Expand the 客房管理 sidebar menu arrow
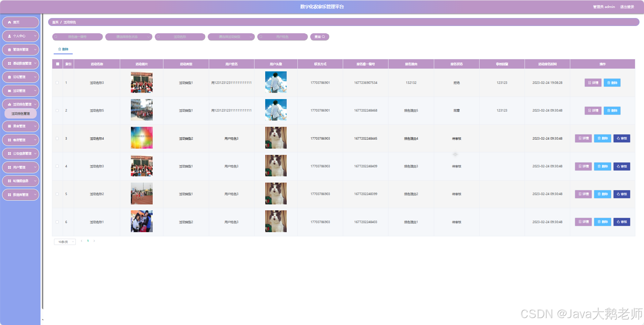 [x=35, y=140]
